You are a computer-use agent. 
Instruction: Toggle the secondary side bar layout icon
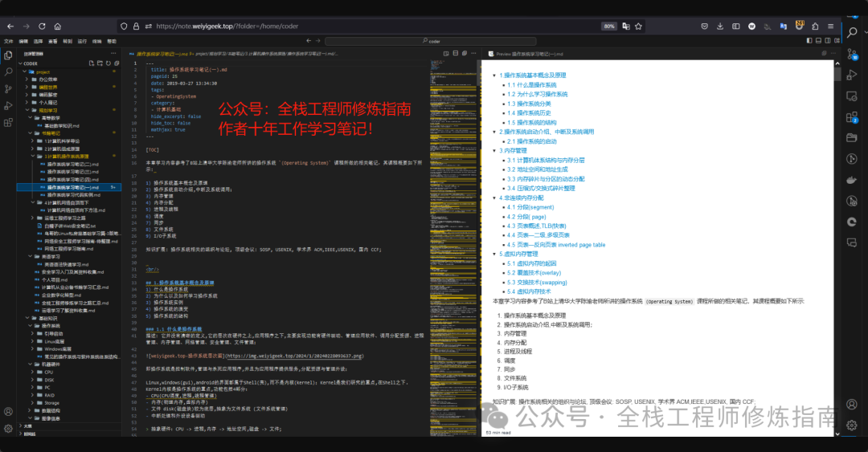(828, 41)
